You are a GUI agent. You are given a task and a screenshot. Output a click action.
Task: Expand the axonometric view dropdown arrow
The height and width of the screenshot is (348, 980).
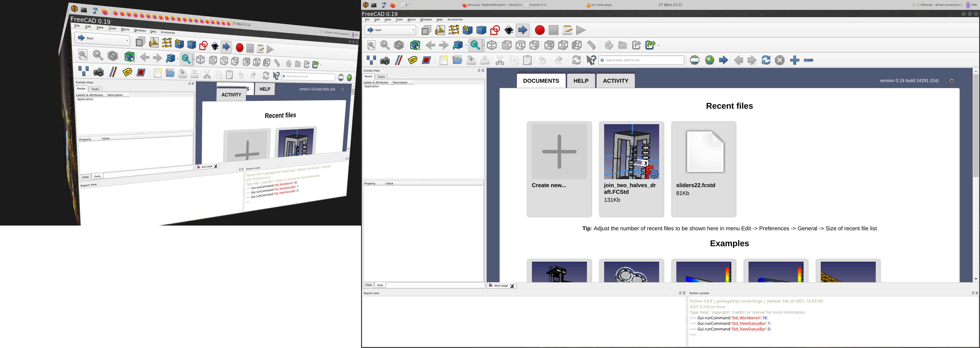coord(466,45)
